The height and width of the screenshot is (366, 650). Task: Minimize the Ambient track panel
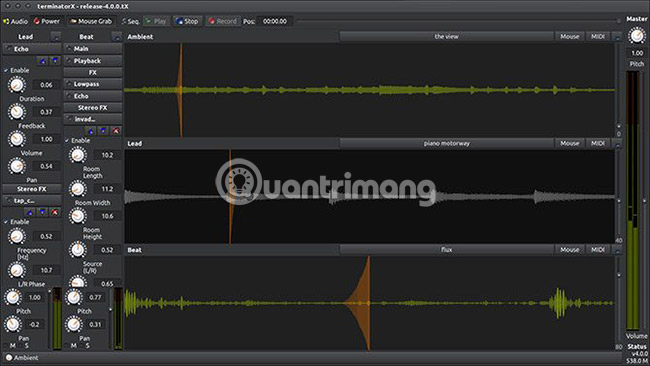click(x=617, y=37)
